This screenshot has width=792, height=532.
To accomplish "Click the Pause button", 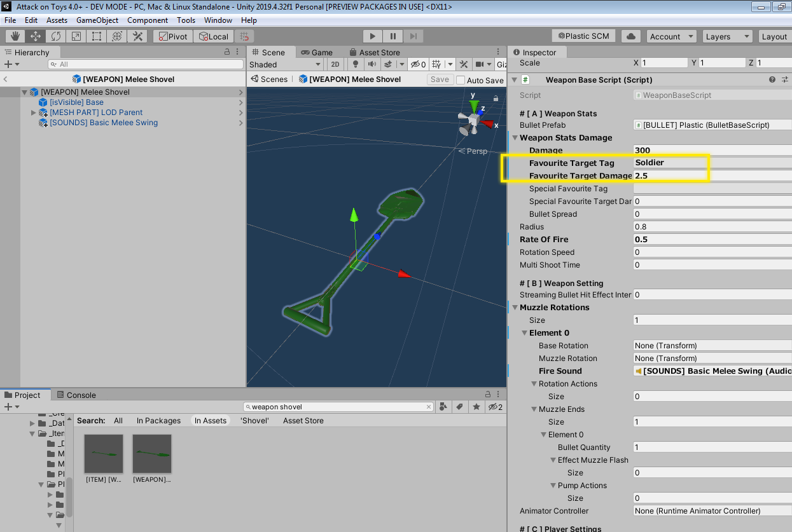I will tap(393, 36).
